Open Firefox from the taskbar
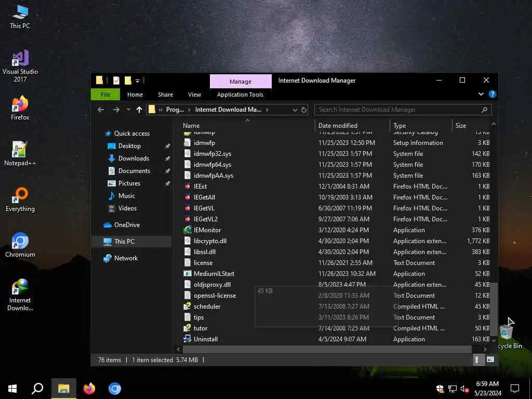Viewport: 532px width, 399px height. pos(89,389)
